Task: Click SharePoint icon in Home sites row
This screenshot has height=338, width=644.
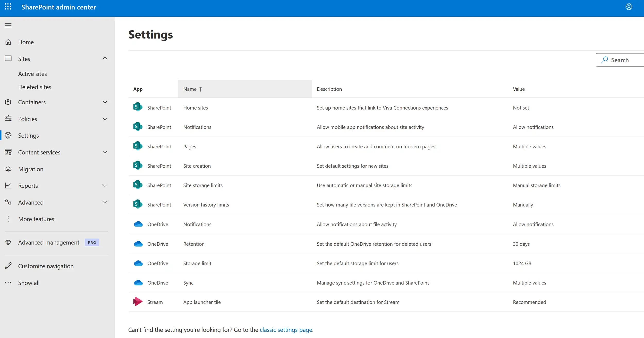Action: (x=138, y=107)
